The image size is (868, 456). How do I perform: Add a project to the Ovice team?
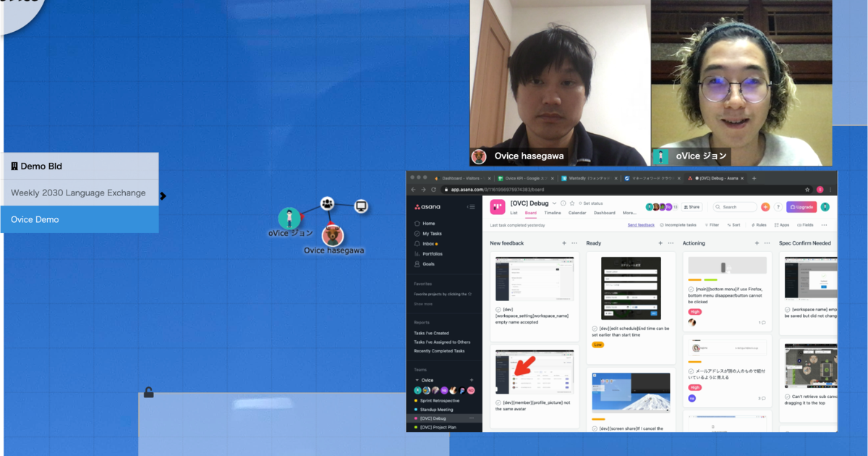(x=472, y=380)
